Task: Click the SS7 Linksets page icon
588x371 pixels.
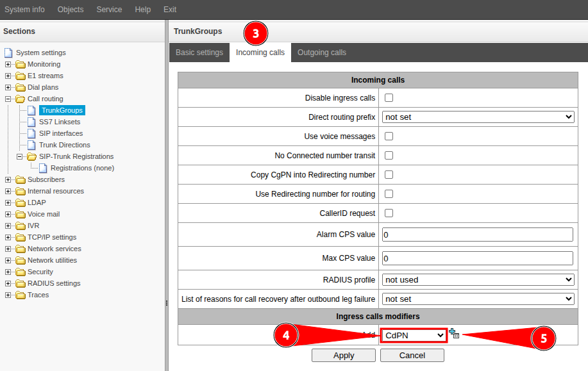Action: pos(32,122)
